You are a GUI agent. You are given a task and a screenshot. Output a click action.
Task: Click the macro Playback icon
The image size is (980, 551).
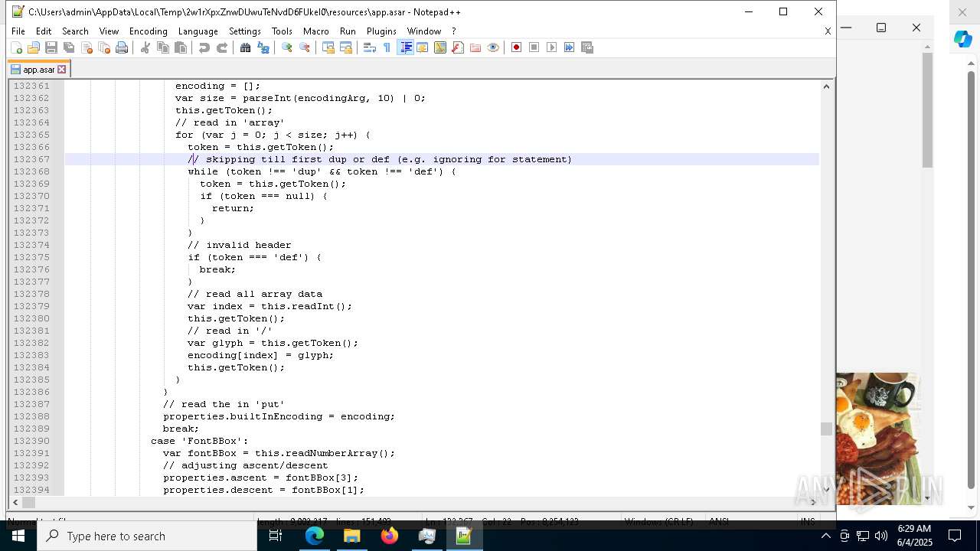click(x=552, y=47)
